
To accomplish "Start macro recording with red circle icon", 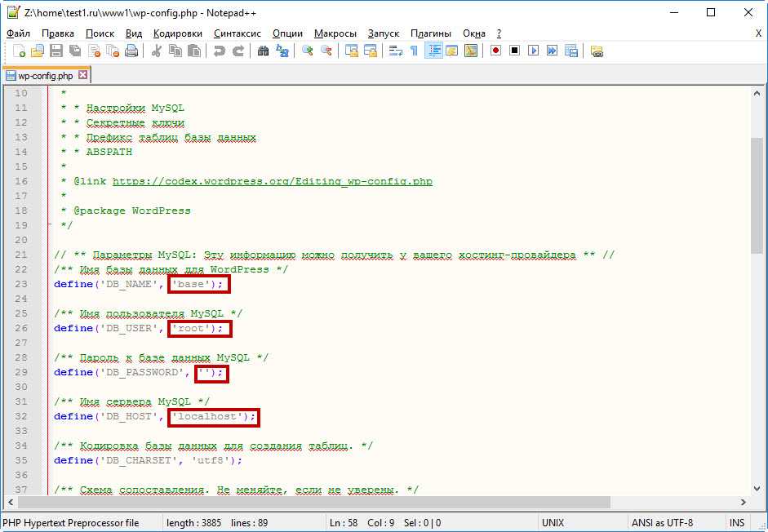I will point(495,51).
